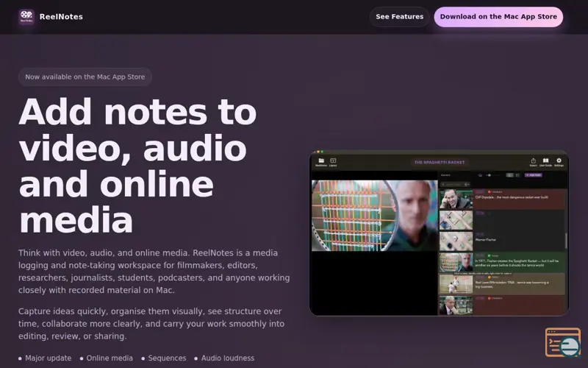
Task: Open the search filter dropdown arrow in preview
Action: pyautogui.click(x=467, y=185)
